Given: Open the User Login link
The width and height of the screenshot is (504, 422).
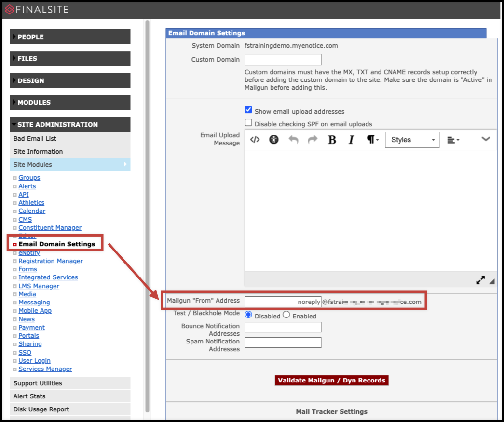Looking at the screenshot, I should pyautogui.click(x=34, y=361).
